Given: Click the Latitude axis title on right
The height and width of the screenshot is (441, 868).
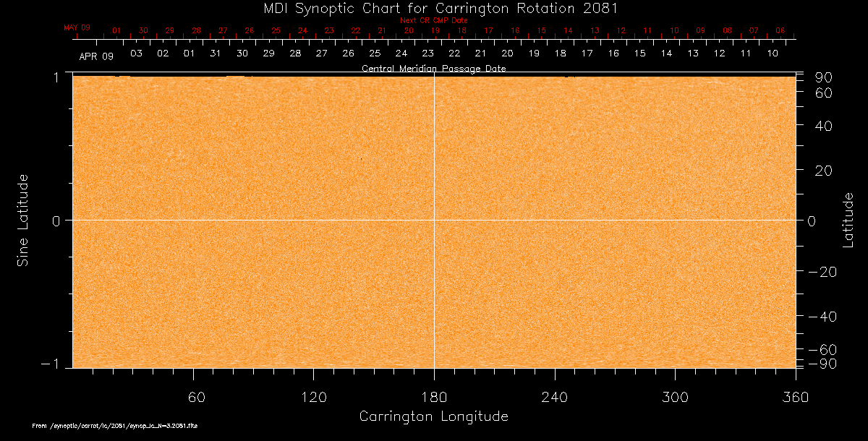Looking at the screenshot, I should coord(848,220).
